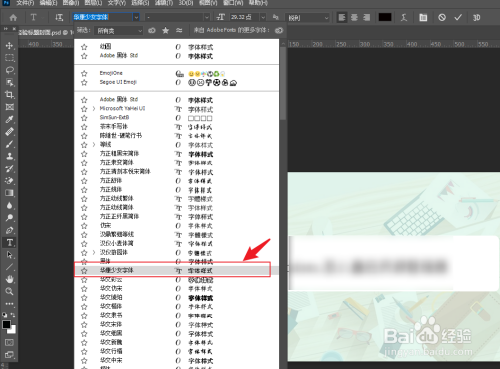Image resolution: width=500 pixels, height=369 pixels.
Task: Left align the text
Action: pyautogui.click(x=342, y=17)
